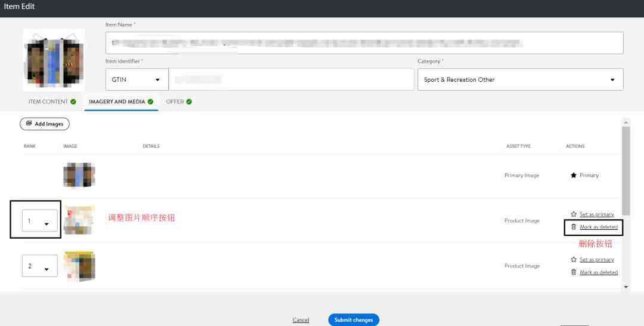Click the black Primary star icon
The width and height of the screenshot is (644, 326).
pyautogui.click(x=574, y=175)
